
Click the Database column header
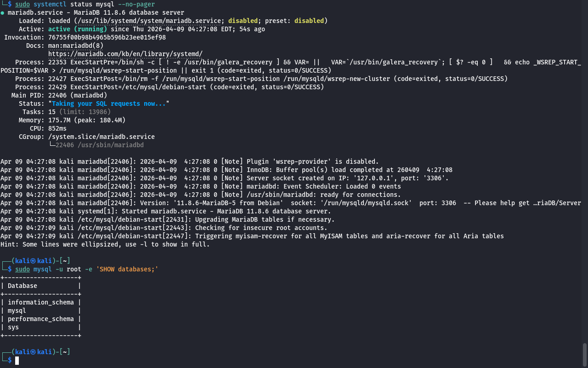(x=23, y=286)
